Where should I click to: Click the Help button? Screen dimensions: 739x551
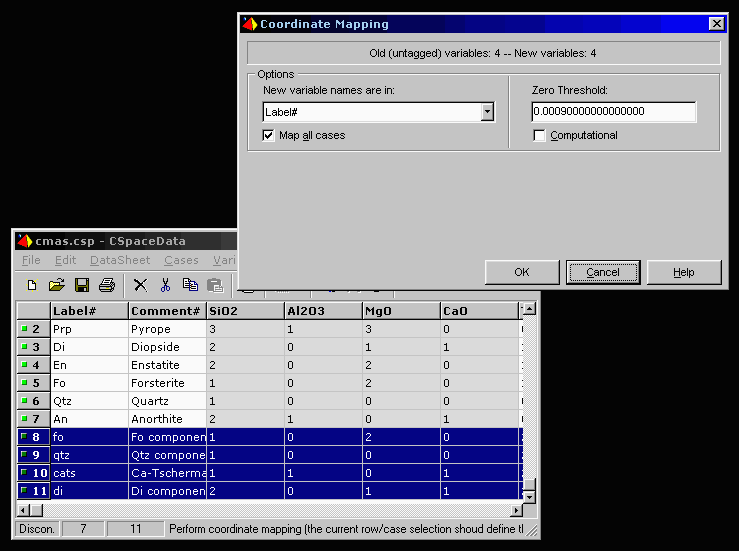pos(683,272)
